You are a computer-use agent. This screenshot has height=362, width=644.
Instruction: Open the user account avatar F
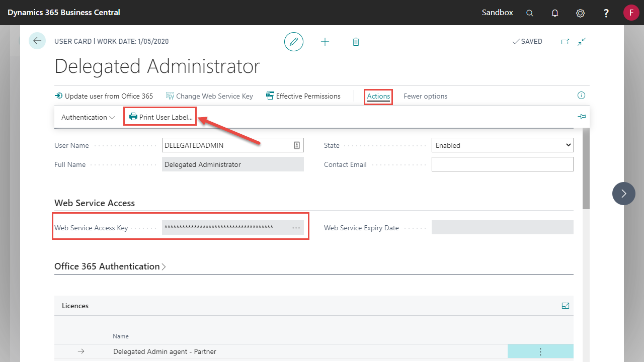pos(631,13)
